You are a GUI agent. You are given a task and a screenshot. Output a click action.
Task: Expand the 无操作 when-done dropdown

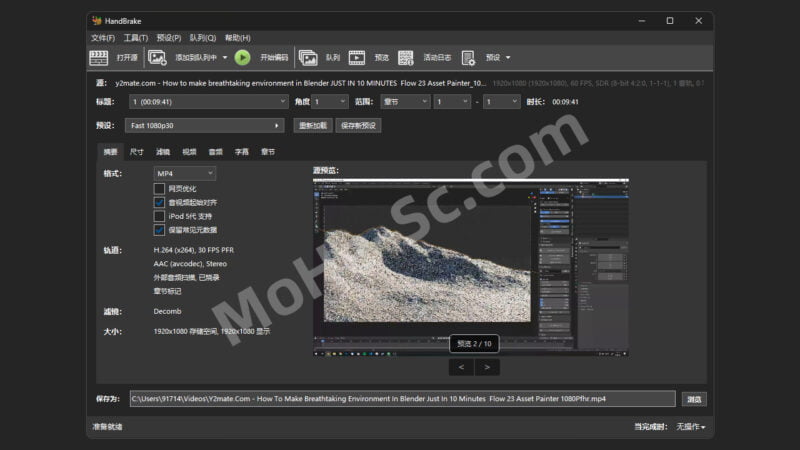[691, 427]
